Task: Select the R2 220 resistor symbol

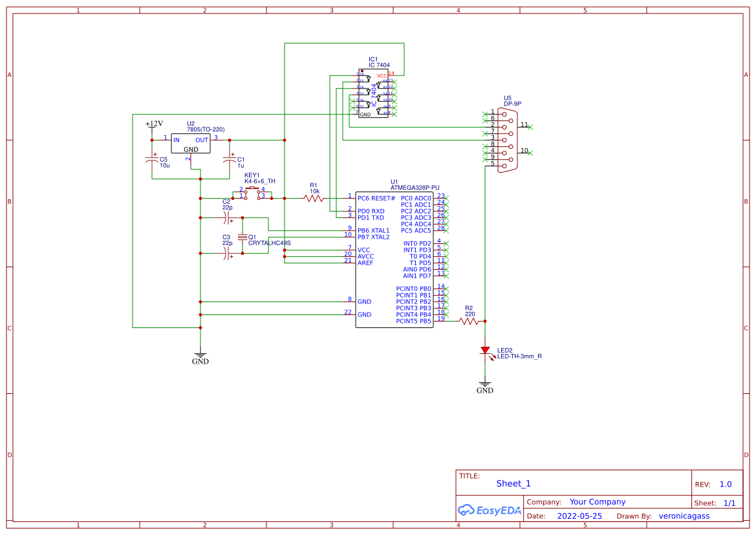Action: click(469, 322)
